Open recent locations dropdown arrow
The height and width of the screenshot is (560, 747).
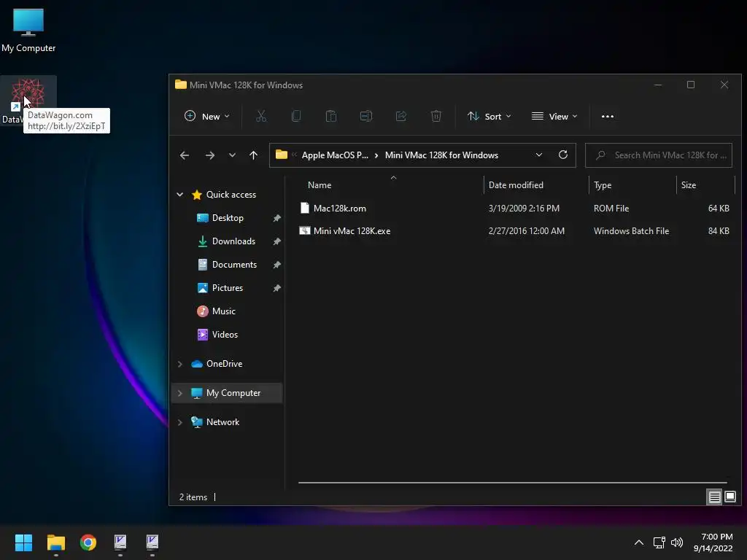click(232, 155)
